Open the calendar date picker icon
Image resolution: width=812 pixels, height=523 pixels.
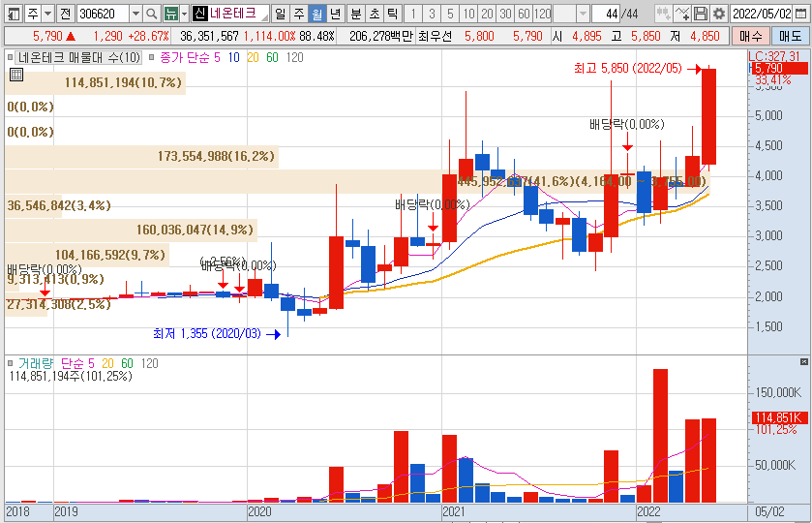pyautogui.click(x=800, y=14)
